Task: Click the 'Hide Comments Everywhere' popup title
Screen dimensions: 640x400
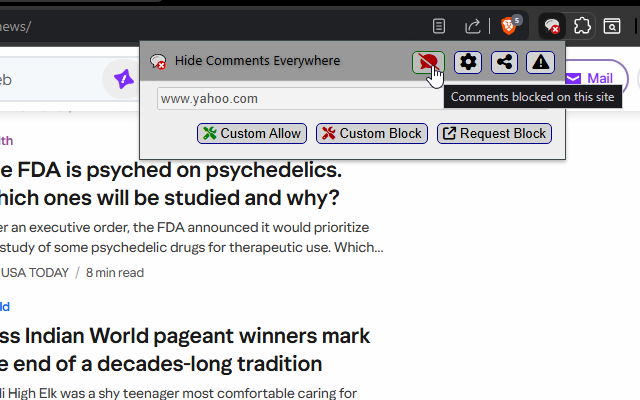Action: (x=258, y=61)
